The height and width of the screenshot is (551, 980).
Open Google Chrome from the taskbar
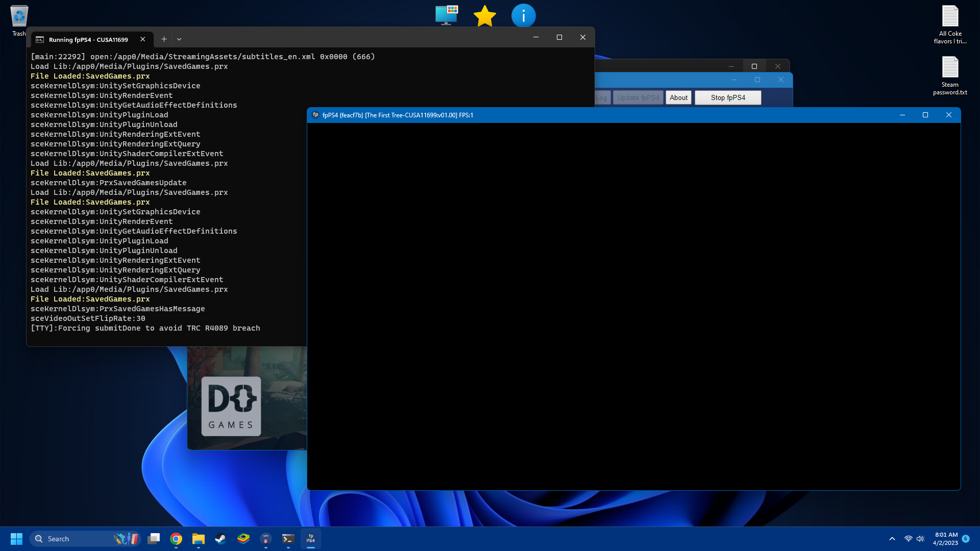pos(176,539)
